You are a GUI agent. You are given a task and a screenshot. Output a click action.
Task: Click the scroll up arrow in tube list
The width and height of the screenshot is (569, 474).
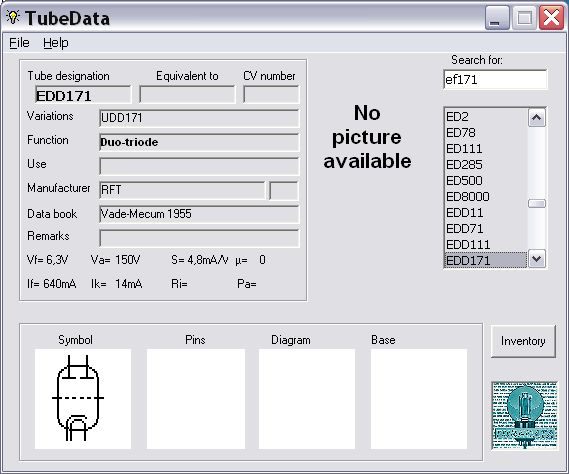537,118
